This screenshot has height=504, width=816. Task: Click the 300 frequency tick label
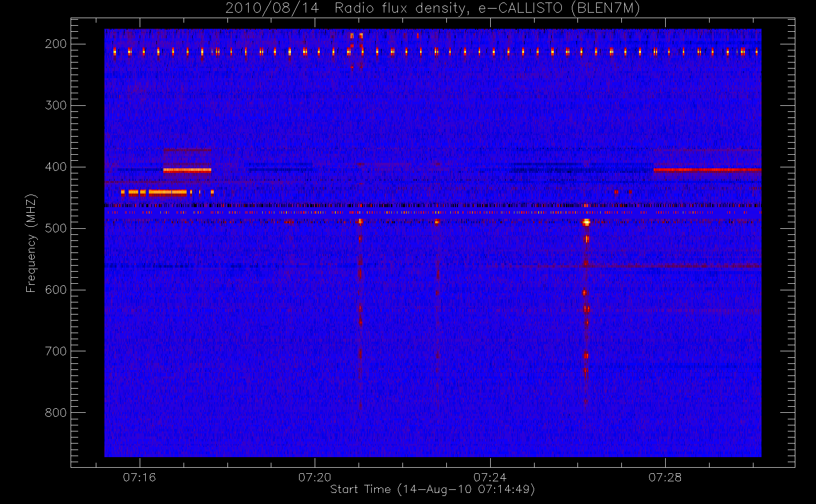pyautogui.click(x=56, y=105)
